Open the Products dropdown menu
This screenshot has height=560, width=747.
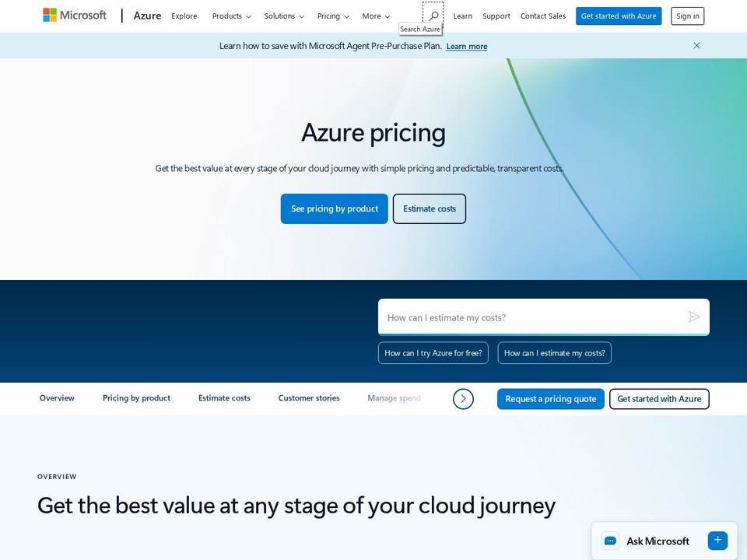pos(232,16)
